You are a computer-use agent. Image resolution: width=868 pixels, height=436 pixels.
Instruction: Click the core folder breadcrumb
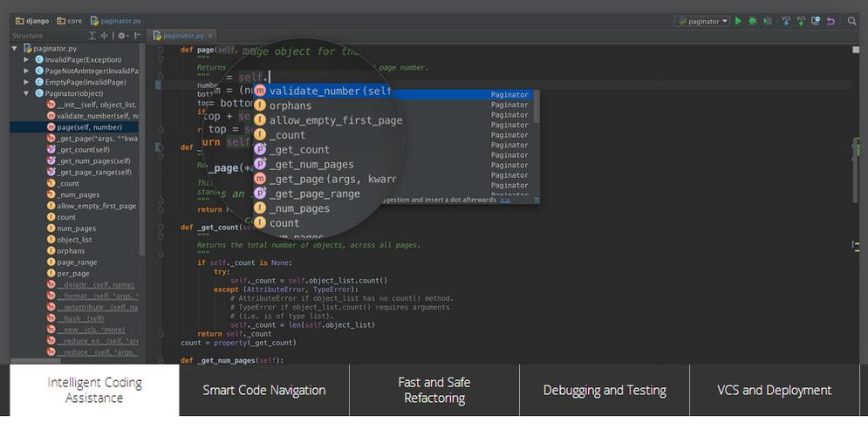coord(69,21)
